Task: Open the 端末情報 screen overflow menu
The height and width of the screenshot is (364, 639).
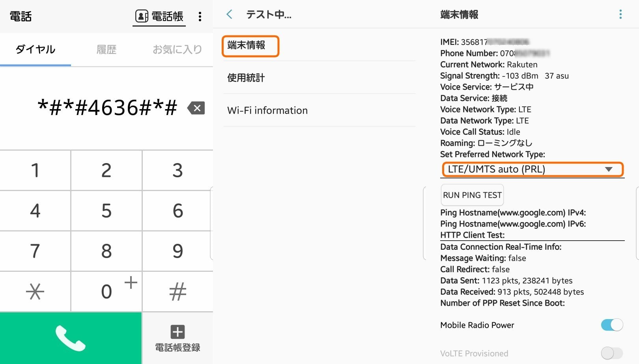Action: coord(620,15)
